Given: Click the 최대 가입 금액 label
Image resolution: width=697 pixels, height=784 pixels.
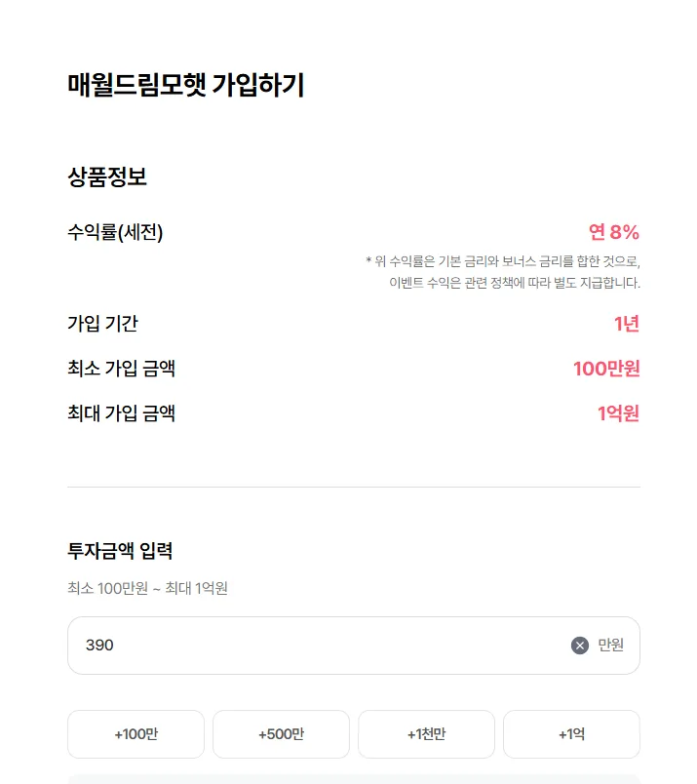Looking at the screenshot, I should pos(122,413).
